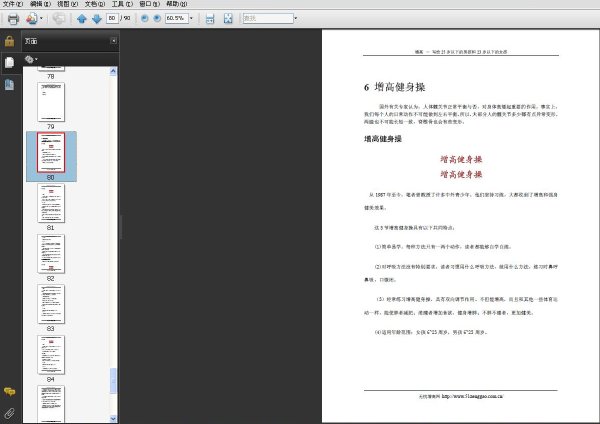The image size is (600, 424).
Task: Click the Print icon in toolbar
Action: click(x=13, y=18)
